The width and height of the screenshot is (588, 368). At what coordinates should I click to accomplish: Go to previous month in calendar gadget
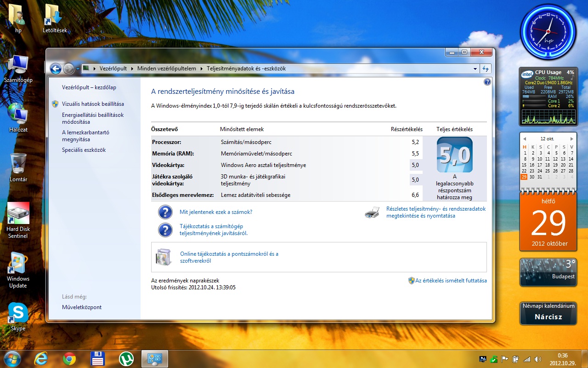pos(525,138)
